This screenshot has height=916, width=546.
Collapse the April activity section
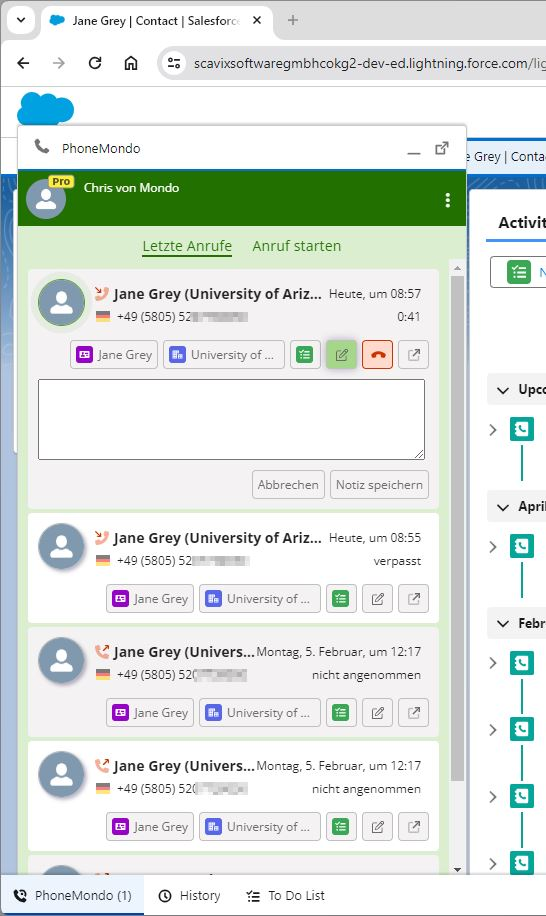tap(503, 507)
